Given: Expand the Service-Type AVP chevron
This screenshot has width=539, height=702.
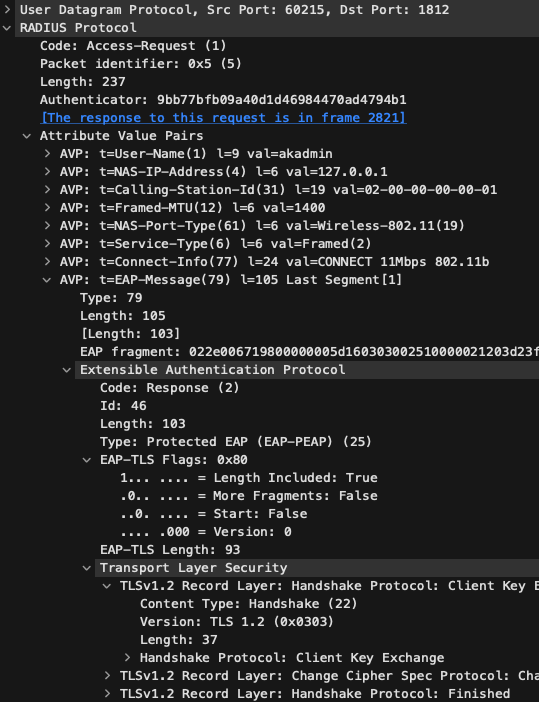Looking at the screenshot, I should tap(47, 244).
